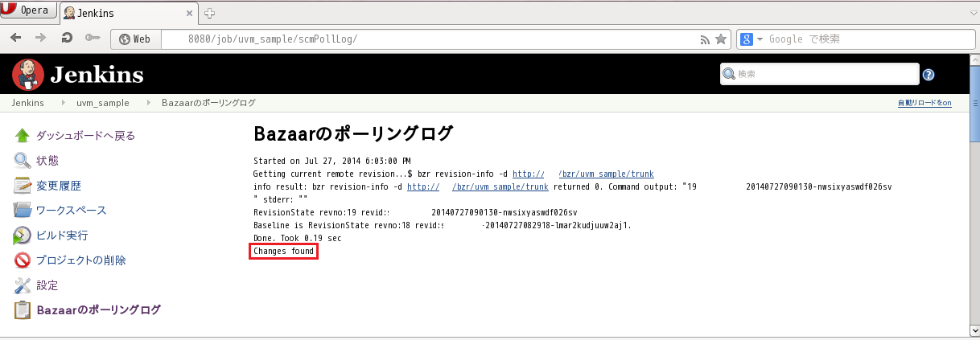Image resolution: width=980 pixels, height=340 pixels.
Task: Open 状態 link
Action: click(47, 161)
